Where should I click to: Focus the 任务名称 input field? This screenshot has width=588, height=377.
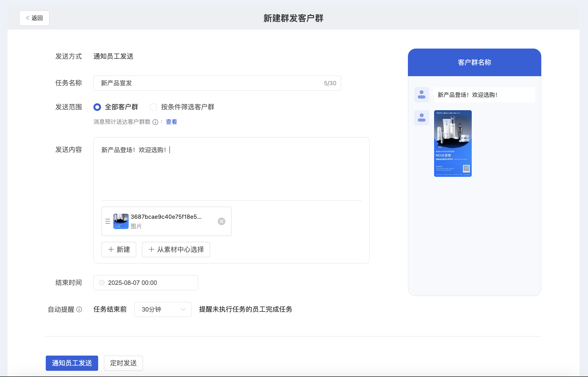(217, 83)
